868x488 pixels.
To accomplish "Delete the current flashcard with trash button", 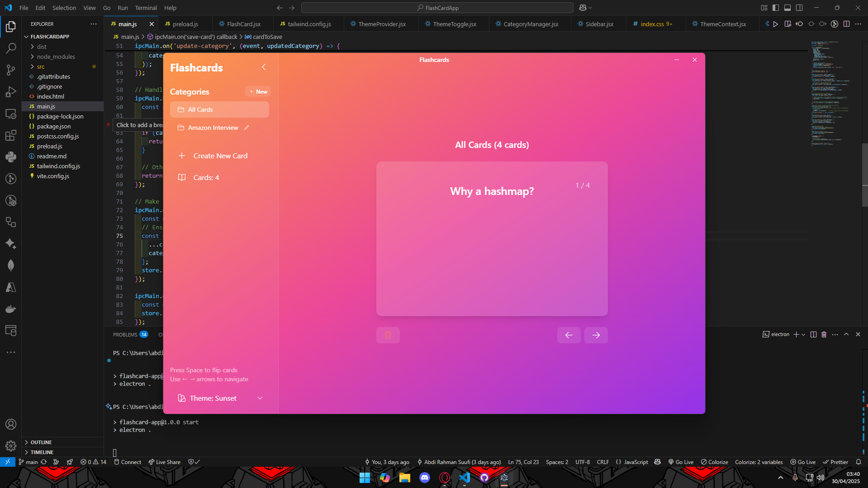I will point(388,335).
